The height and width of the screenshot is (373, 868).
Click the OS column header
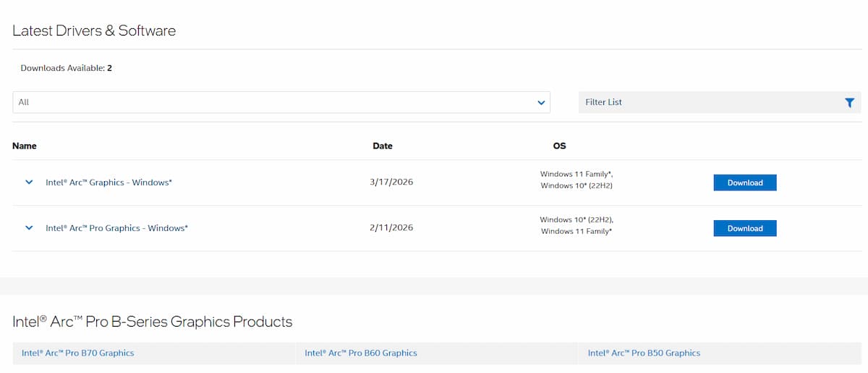tap(559, 146)
